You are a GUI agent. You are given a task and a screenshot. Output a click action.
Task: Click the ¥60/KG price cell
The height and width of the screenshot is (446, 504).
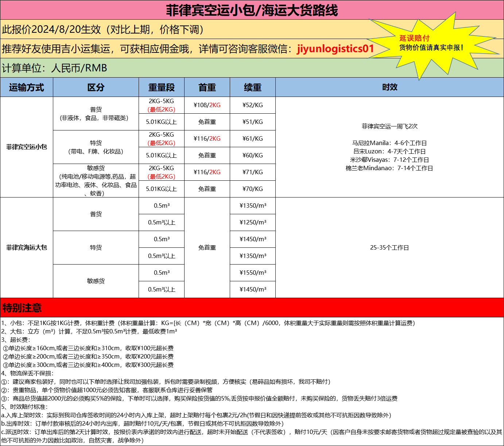click(253, 155)
